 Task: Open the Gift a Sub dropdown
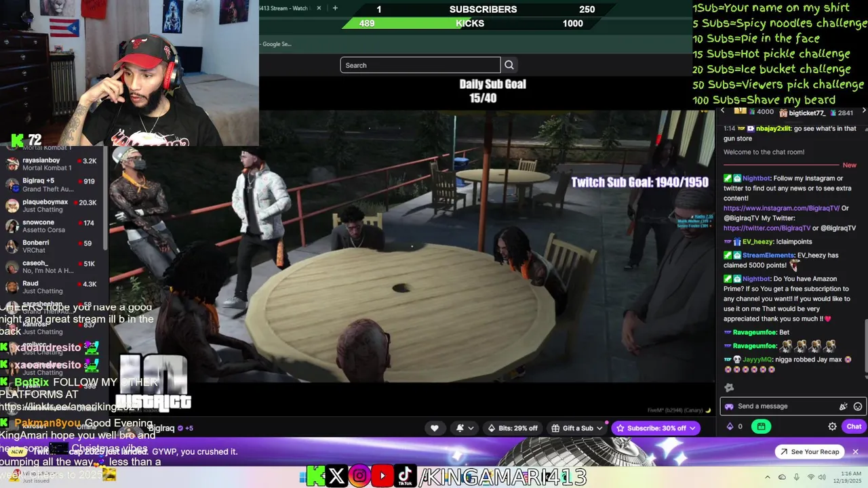[577, 428]
